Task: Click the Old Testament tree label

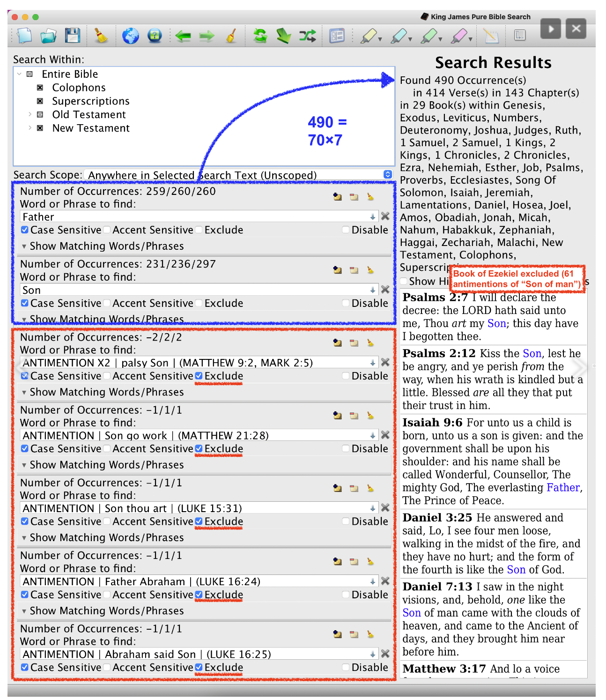Action: coord(89,114)
